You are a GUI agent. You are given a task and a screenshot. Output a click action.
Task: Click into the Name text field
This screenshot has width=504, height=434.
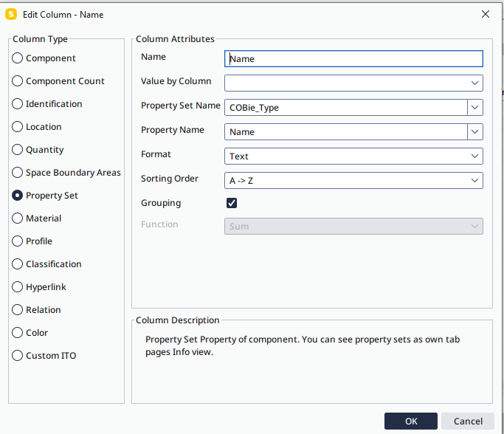(x=353, y=59)
